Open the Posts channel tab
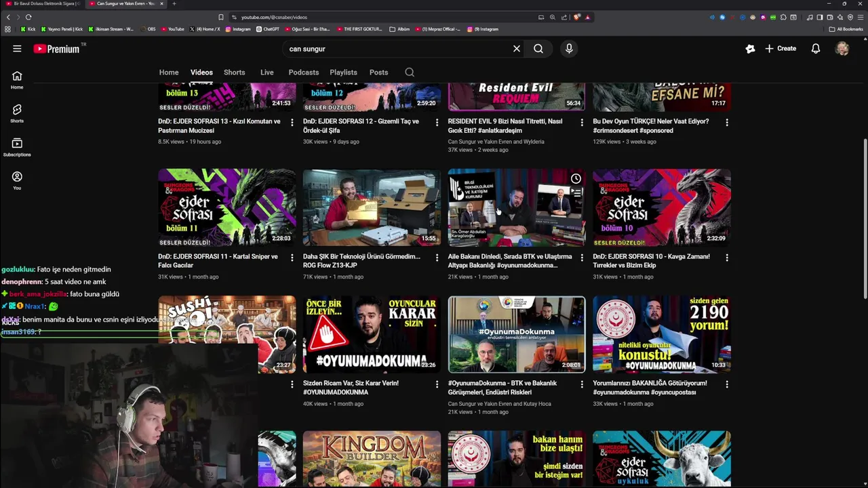868x488 pixels. (x=378, y=73)
